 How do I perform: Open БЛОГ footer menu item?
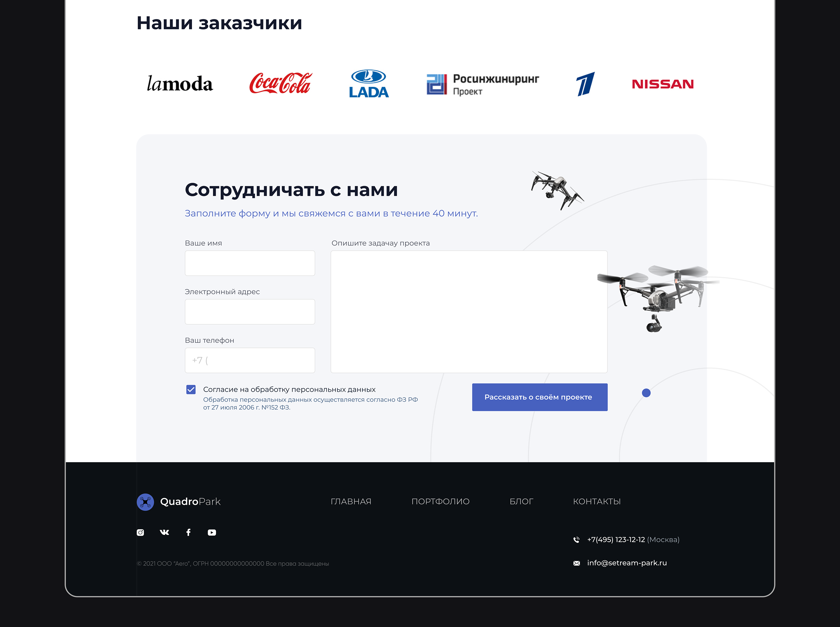[521, 501]
